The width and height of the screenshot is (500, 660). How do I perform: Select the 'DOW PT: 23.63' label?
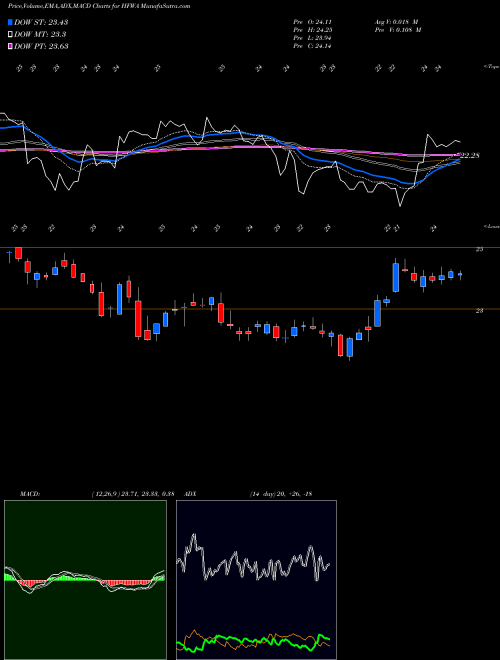(41, 46)
